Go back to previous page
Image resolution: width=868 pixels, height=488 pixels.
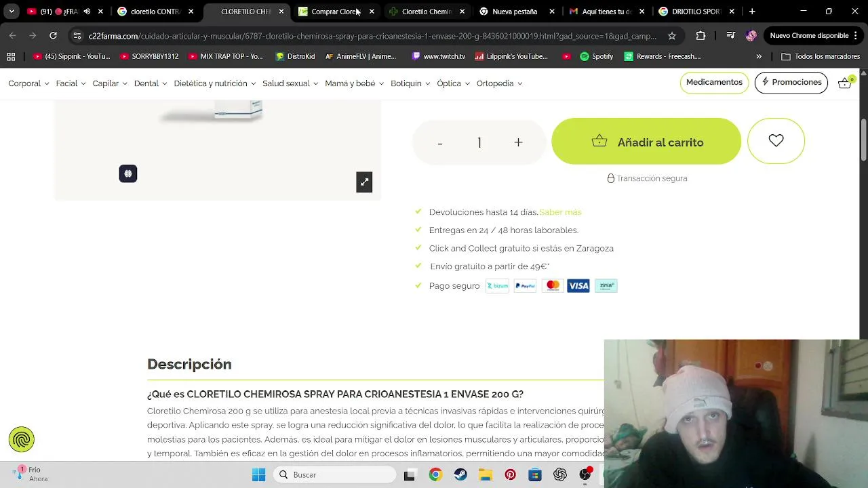12,36
